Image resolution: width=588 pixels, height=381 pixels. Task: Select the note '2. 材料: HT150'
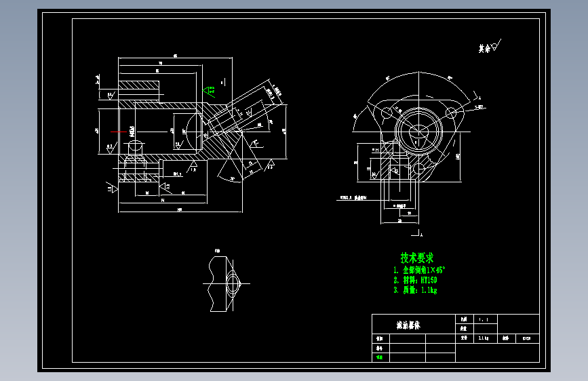pos(415,280)
